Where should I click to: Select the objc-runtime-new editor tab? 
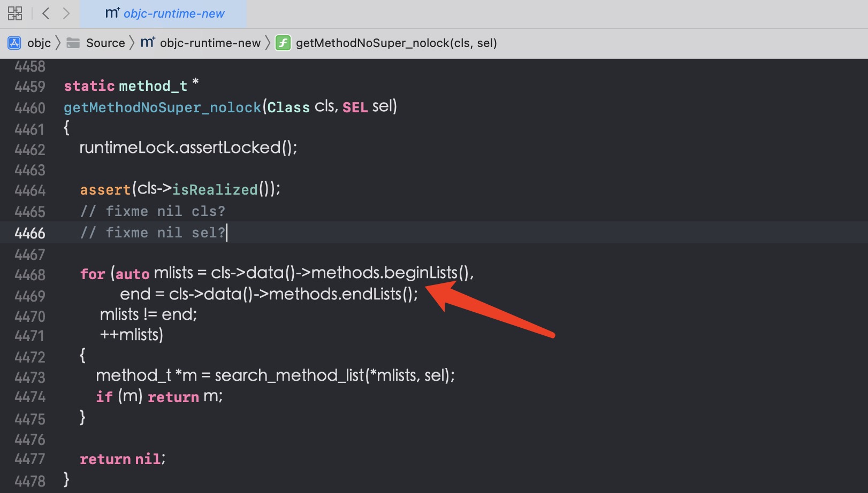tap(164, 13)
